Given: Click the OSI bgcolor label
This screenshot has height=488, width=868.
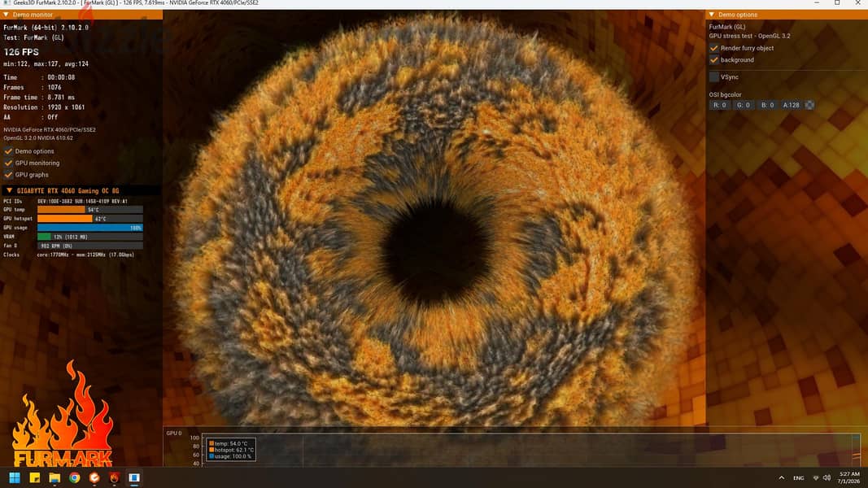Looking at the screenshot, I should point(725,94).
